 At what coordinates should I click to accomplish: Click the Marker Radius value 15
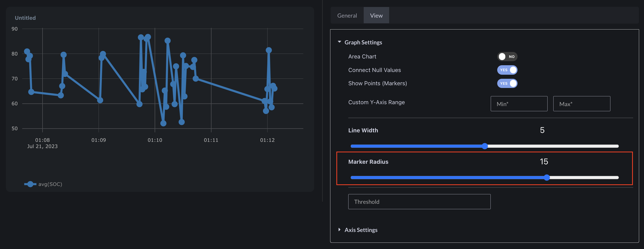(544, 162)
